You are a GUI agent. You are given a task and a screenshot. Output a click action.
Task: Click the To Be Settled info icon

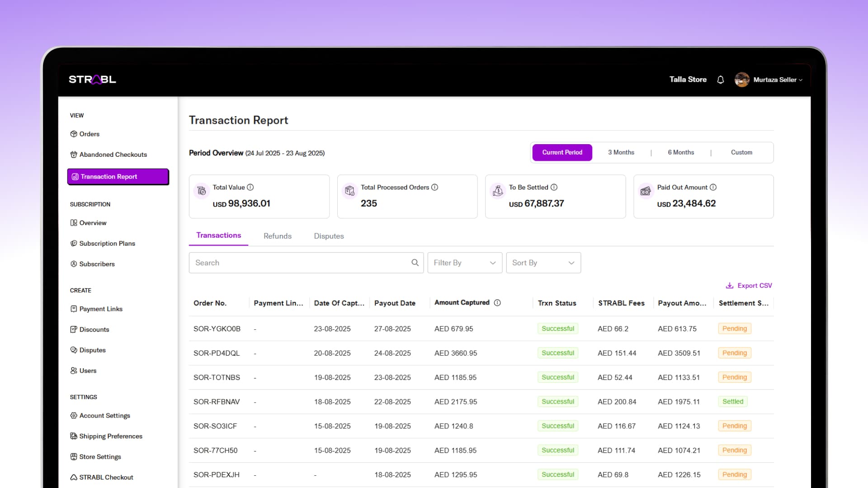pyautogui.click(x=554, y=187)
